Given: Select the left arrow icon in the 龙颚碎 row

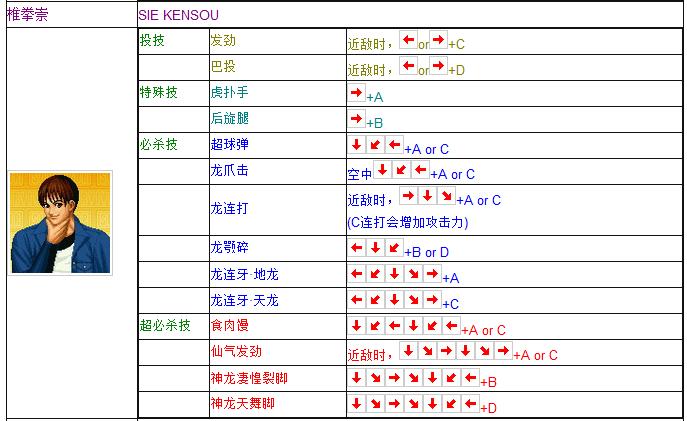Looking at the screenshot, I should click(x=357, y=248).
